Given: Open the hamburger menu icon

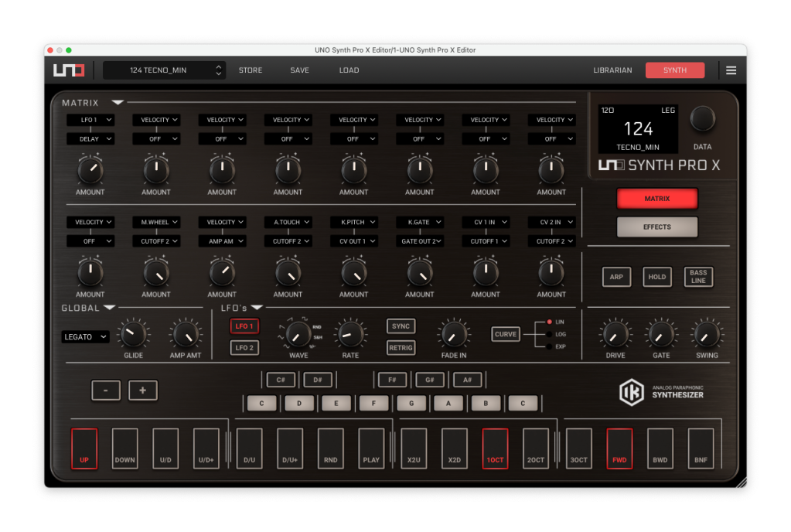Looking at the screenshot, I should pos(731,70).
